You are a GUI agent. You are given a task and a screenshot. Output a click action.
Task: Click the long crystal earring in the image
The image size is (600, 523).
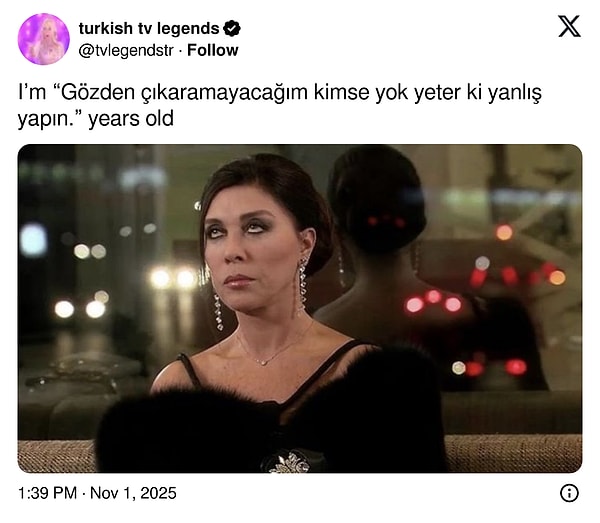pyautogui.click(x=302, y=285)
